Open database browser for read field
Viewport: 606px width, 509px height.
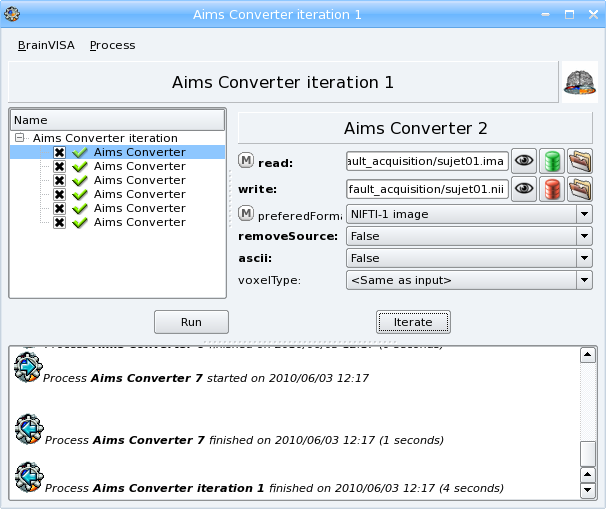(x=552, y=160)
